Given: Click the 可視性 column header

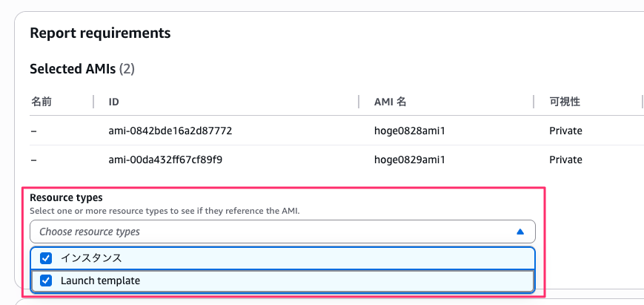Looking at the screenshot, I should 565,102.
